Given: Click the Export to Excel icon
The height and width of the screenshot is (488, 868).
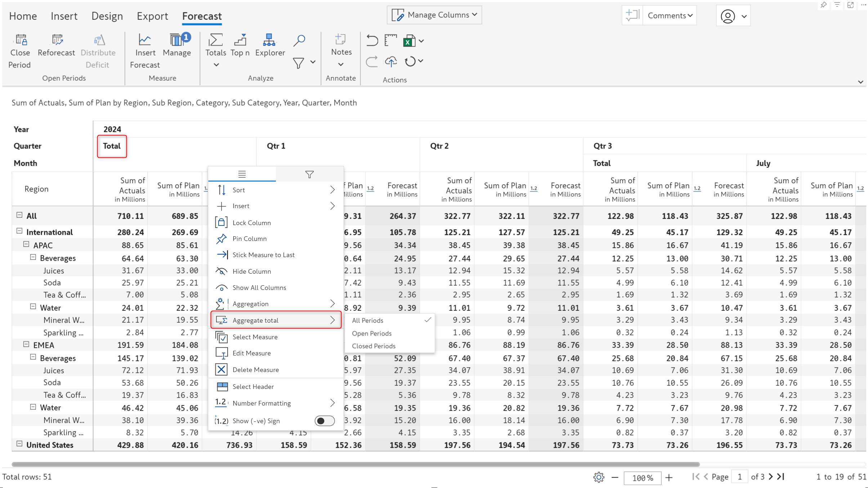Looking at the screenshot, I should click(409, 41).
